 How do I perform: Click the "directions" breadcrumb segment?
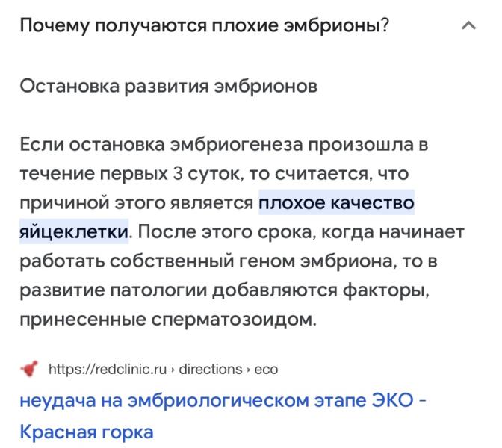coord(211,370)
